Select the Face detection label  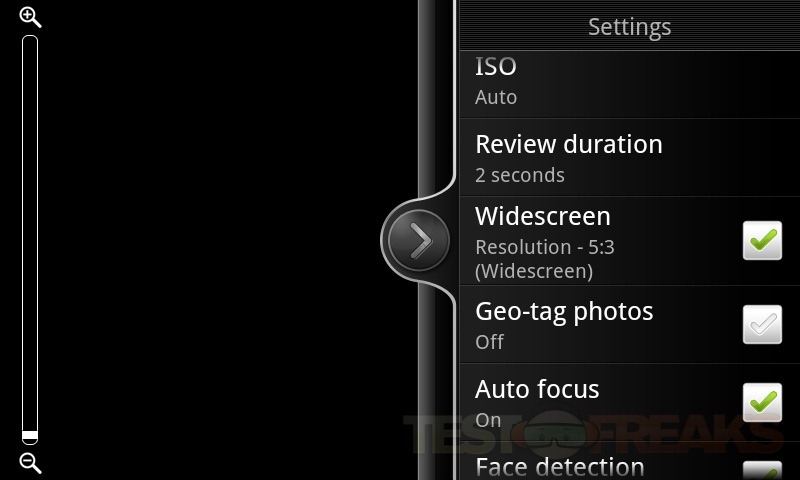(x=560, y=467)
